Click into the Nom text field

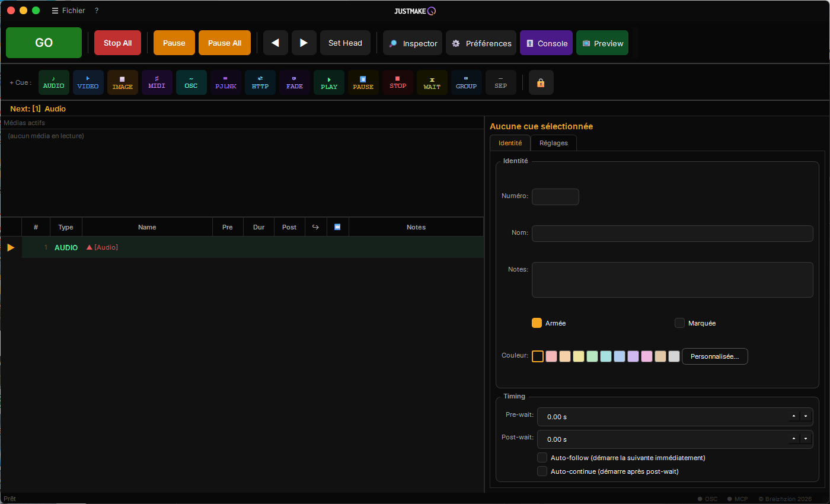(x=672, y=234)
